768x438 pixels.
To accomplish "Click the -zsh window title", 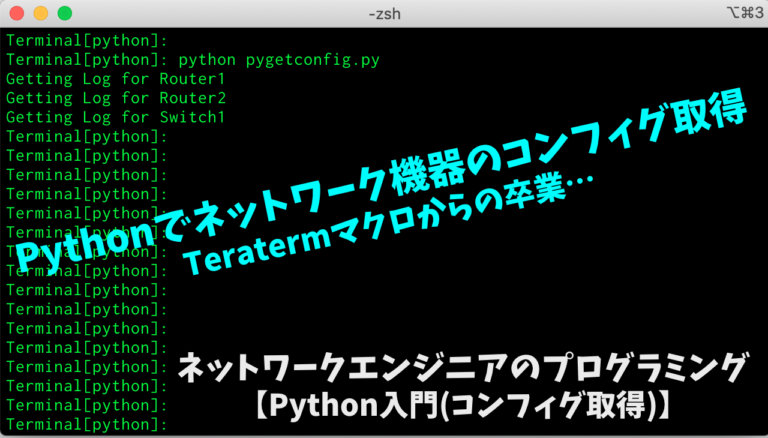I will tap(384, 14).
